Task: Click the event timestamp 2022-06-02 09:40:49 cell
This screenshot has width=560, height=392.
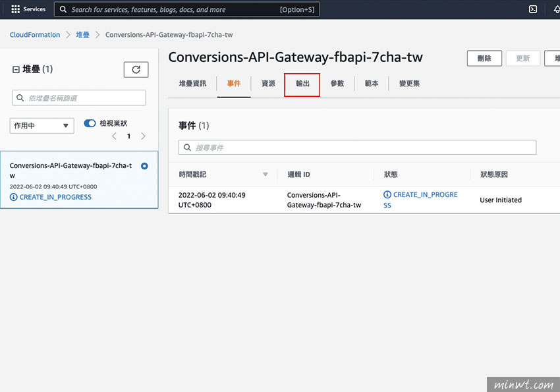Action: 211,200
